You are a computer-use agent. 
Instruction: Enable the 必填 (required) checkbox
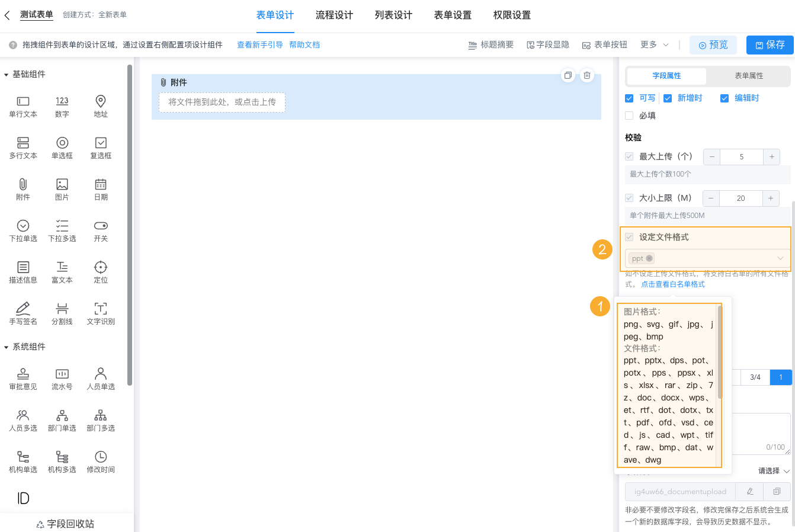(x=629, y=116)
